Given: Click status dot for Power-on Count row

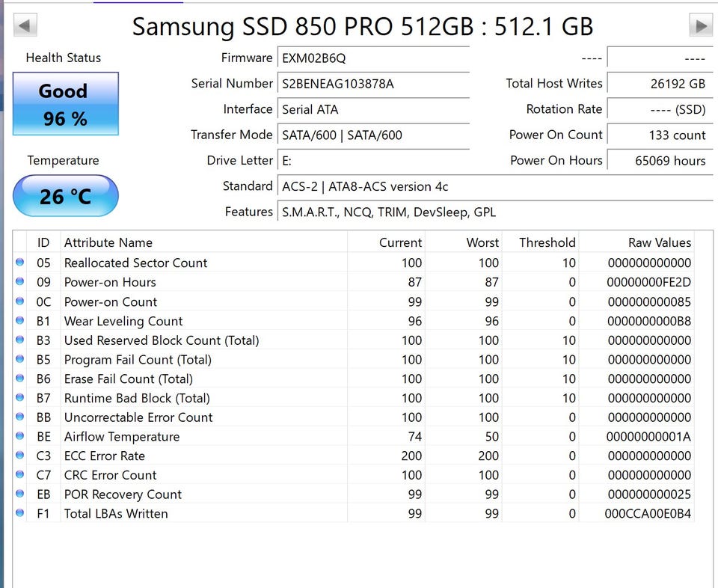Looking at the screenshot, I should [x=19, y=301].
